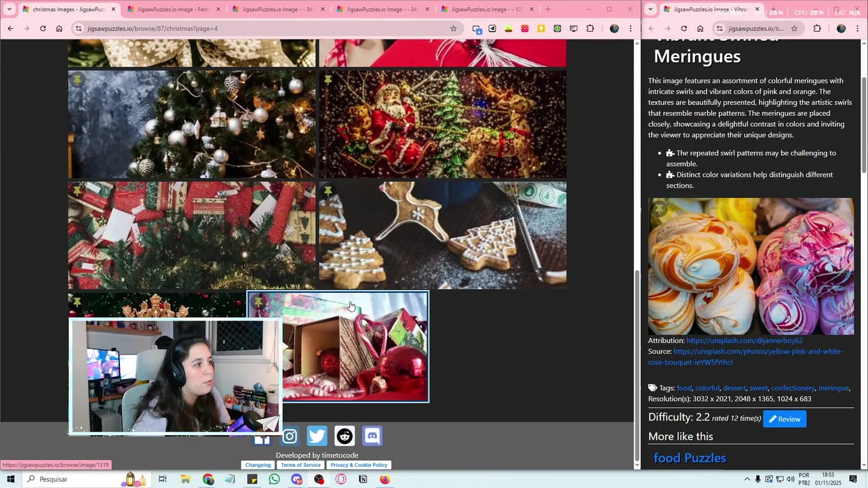Open volume control in system tray
The width and height of the screenshot is (868, 488).
(790, 479)
